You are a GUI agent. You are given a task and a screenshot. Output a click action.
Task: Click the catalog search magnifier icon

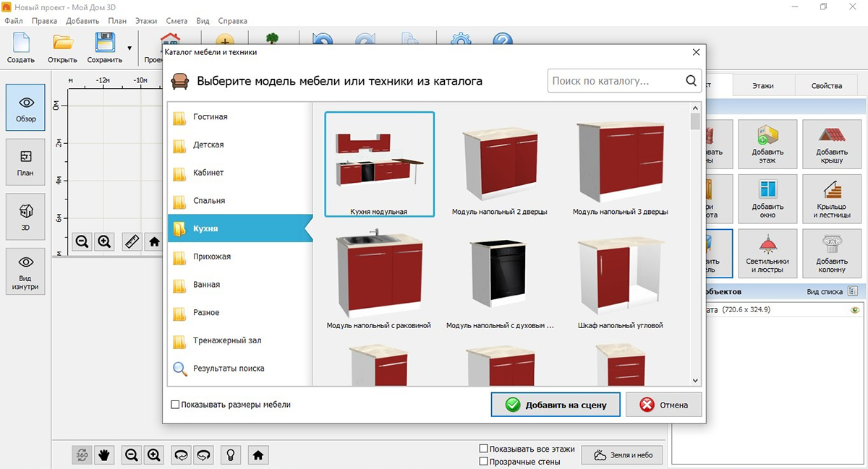[x=690, y=81]
